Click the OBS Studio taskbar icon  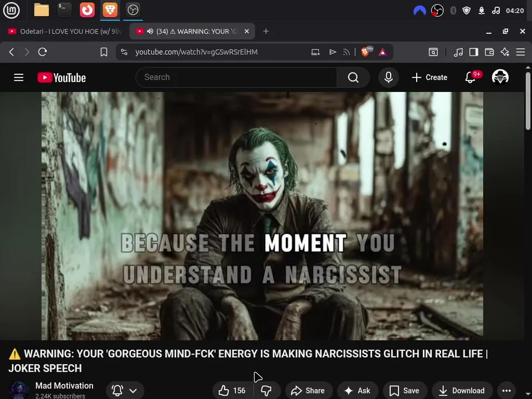(x=132, y=10)
